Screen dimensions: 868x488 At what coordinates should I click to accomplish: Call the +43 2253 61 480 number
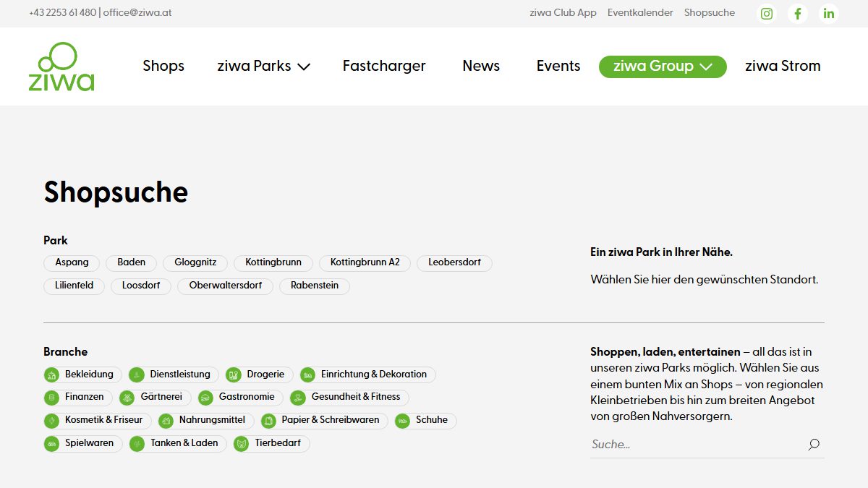[62, 13]
